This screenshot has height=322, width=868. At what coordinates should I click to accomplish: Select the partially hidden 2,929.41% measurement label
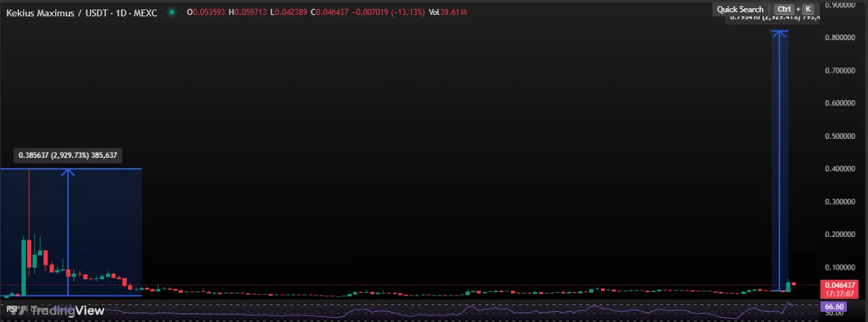774,18
